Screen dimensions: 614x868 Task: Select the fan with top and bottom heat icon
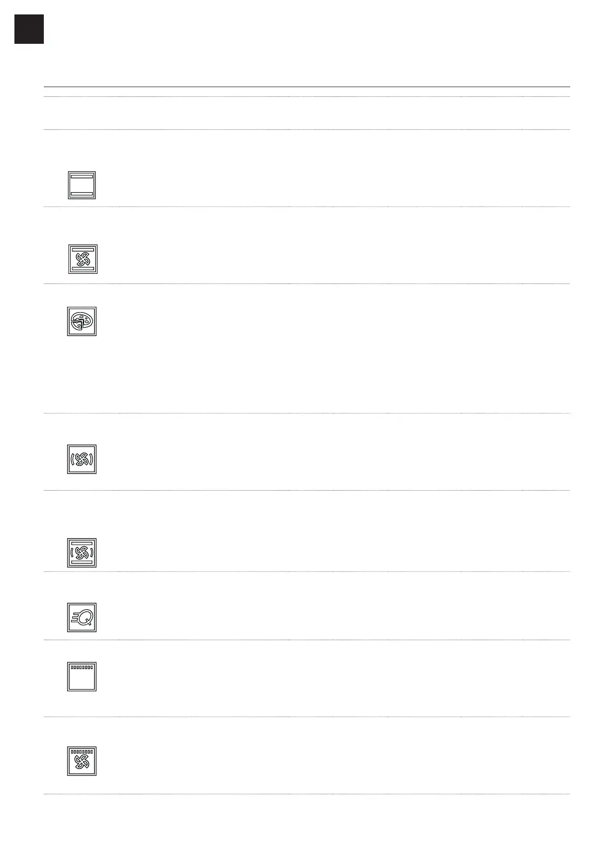(82, 259)
